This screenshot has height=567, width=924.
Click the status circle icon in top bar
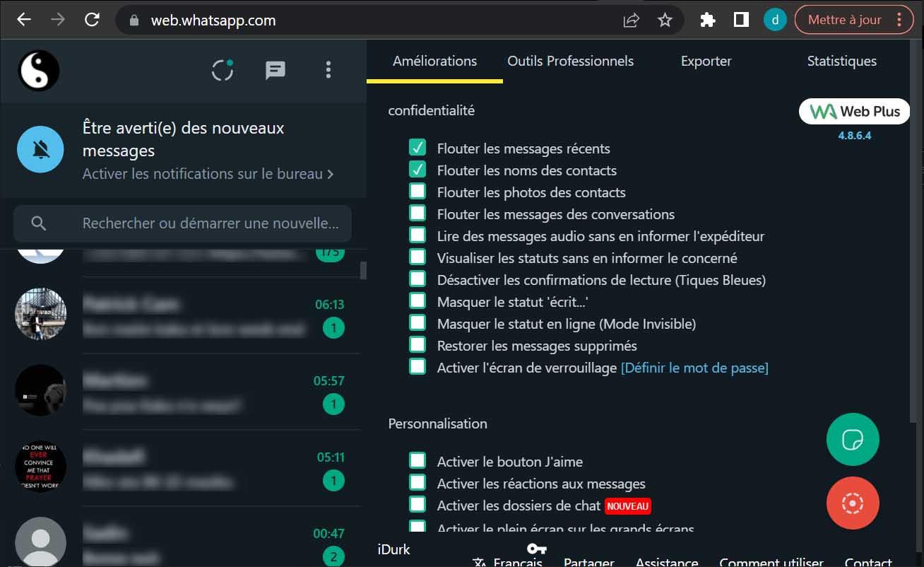point(222,70)
